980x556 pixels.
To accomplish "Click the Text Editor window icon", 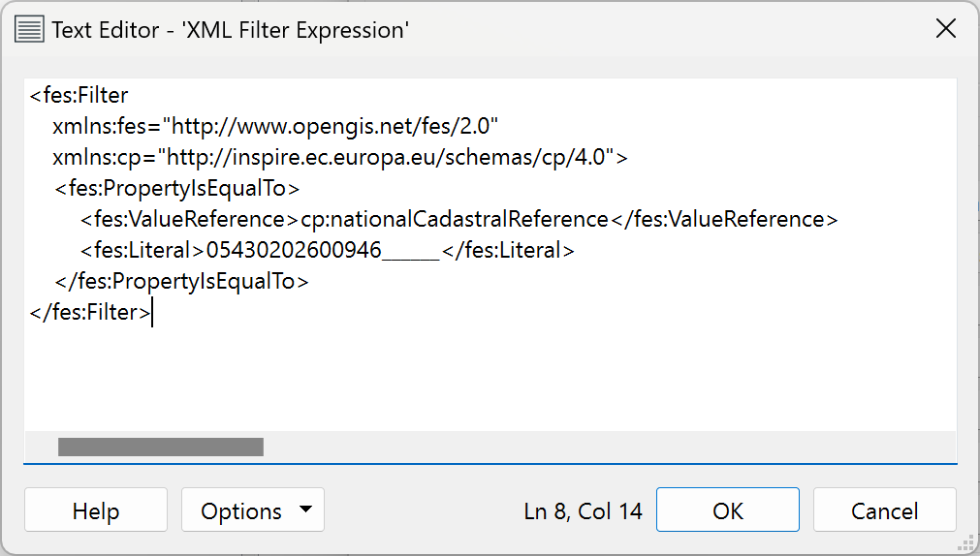I will pos(29,29).
